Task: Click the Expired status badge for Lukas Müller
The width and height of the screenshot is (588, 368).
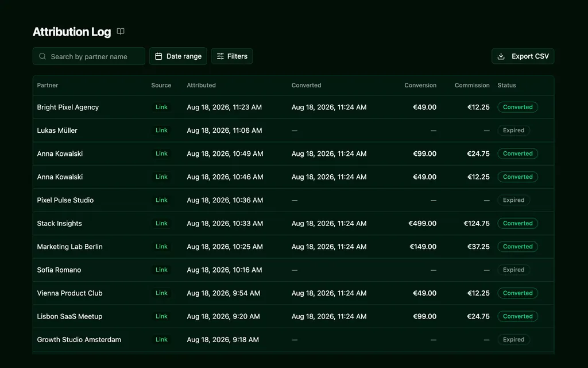Action: pyautogui.click(x=514, y=131)
